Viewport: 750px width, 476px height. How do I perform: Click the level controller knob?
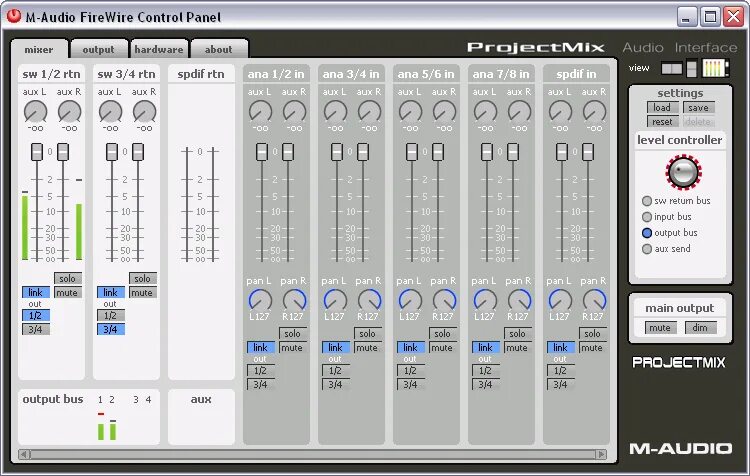[684, 172]
